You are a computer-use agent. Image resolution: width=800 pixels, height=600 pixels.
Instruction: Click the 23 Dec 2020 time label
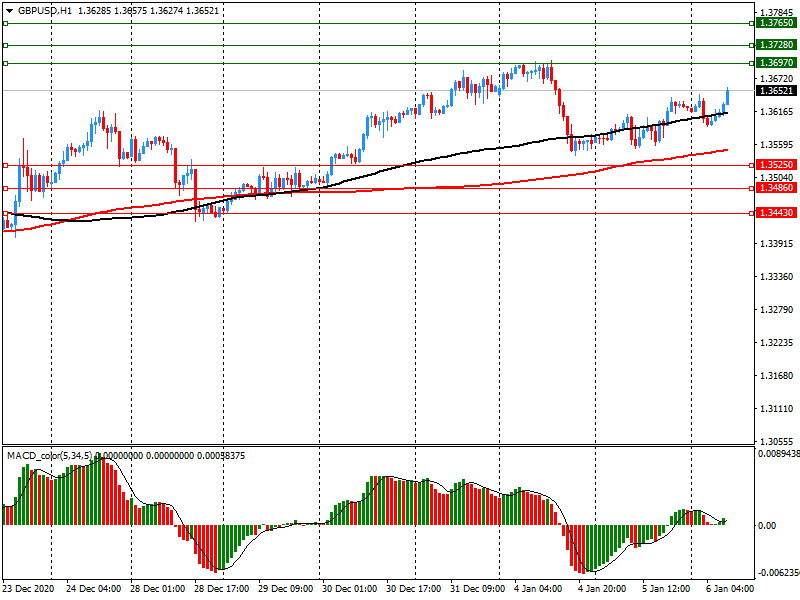[28, 589]
